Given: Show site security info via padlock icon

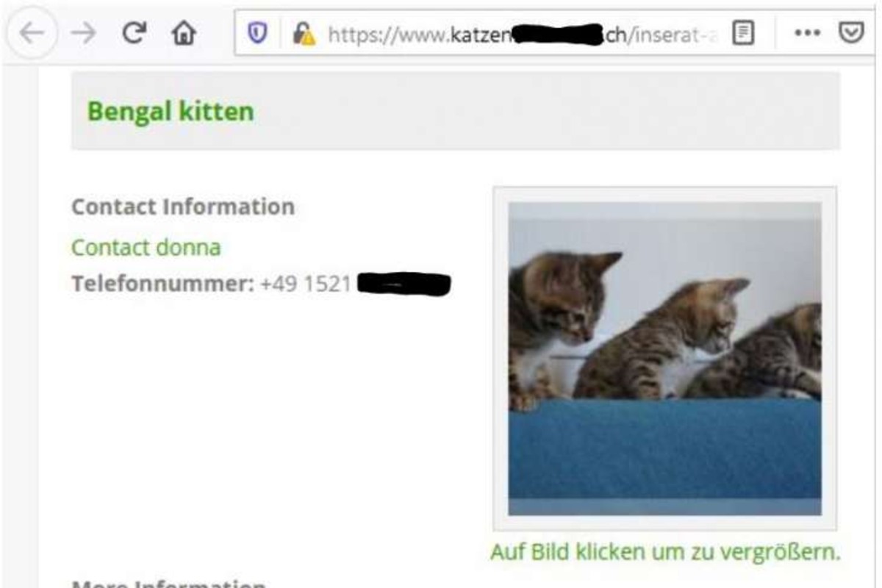Looking at the screenshot, I should 303,33.
